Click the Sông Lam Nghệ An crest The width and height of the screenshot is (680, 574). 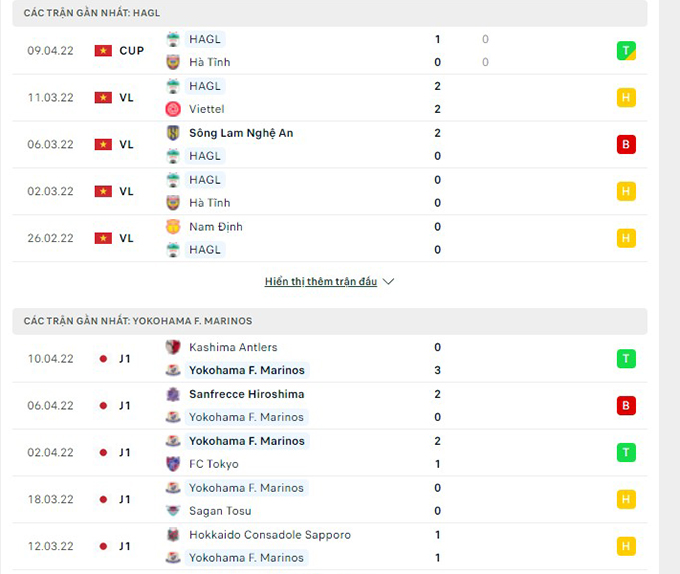click(x=173, y=133)
